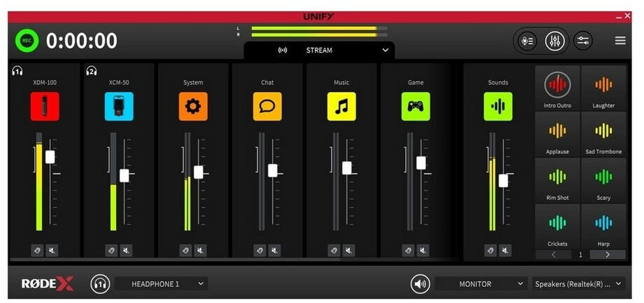
Task: Click the green Sounds waveform channel icon
Action: [498, 107]
